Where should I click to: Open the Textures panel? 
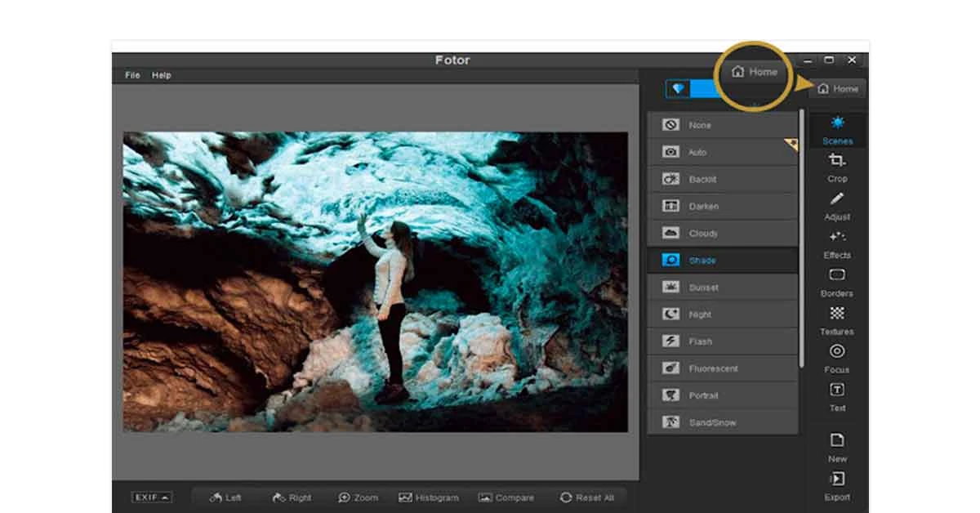click(837, 320)
